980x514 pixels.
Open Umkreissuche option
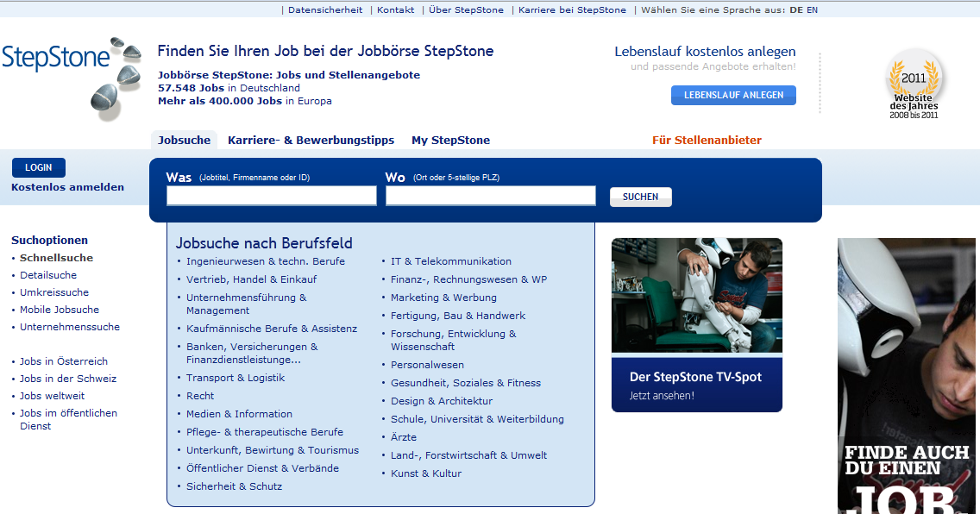click(54, 292)
